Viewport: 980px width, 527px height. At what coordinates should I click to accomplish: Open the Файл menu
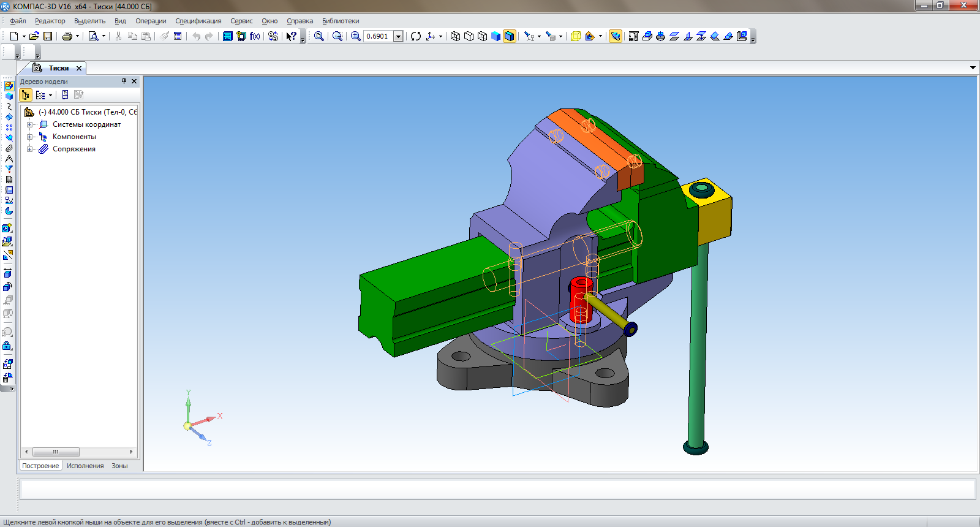(x=18, y=21)
